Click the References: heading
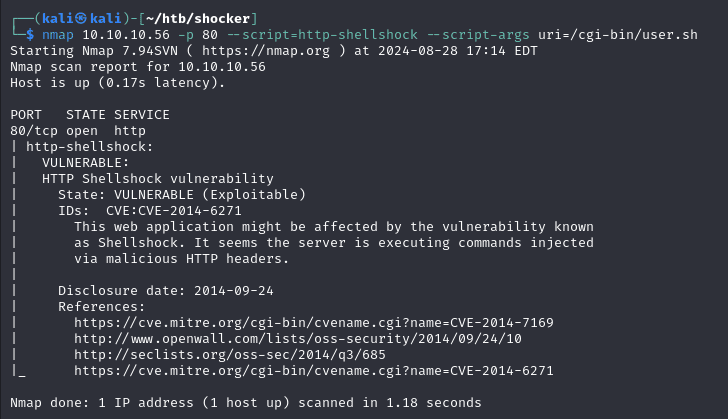Screen dimensions: 728x419 point(101,306)
